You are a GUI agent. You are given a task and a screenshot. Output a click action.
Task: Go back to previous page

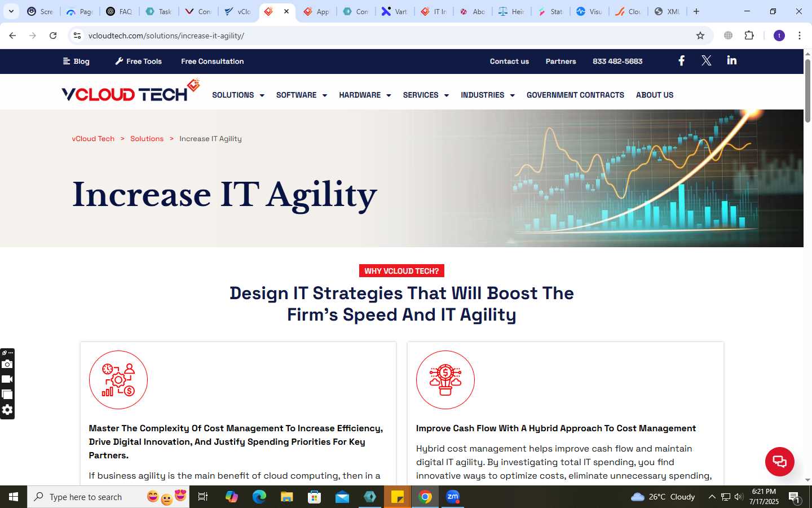[12, 36]
